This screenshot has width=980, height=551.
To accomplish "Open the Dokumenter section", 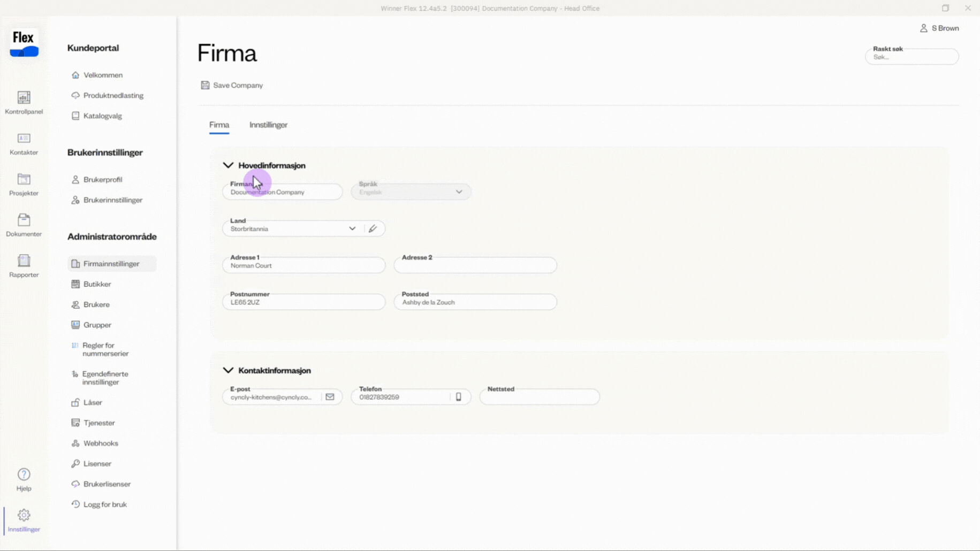I will [x=24, y=225].
